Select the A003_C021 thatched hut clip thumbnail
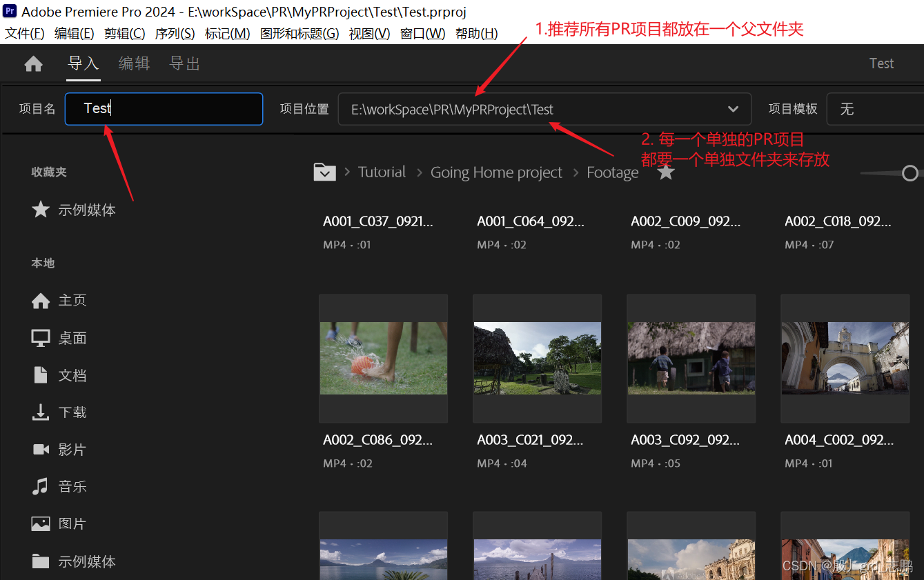This screenshot has width=924, height=580. pyautogui.click(x=538, y=359)
